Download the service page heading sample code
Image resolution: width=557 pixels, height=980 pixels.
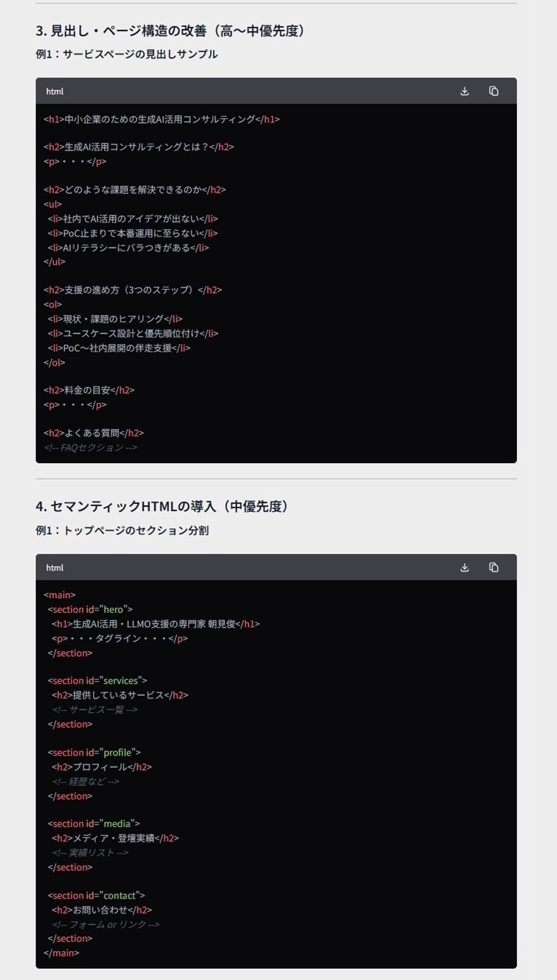pos(464,91)
